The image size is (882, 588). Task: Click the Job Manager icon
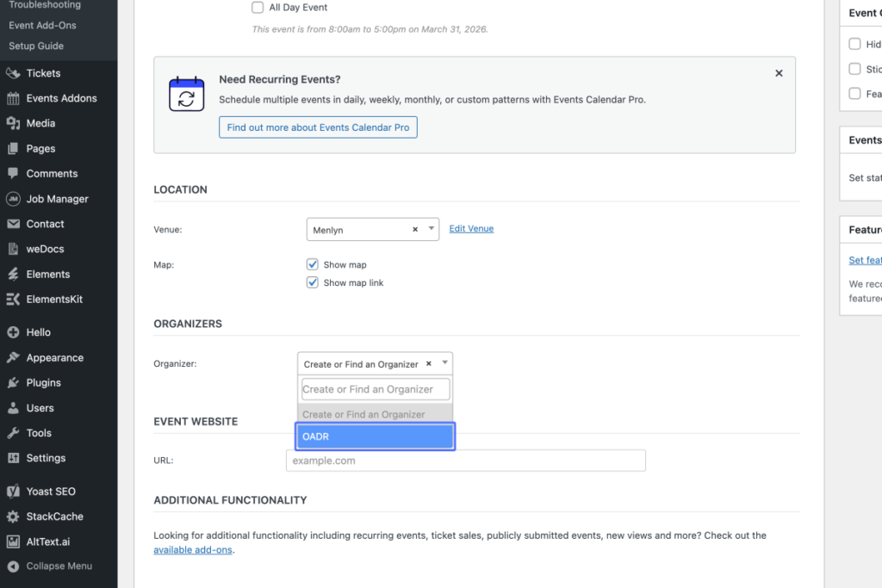pos(13,198)
